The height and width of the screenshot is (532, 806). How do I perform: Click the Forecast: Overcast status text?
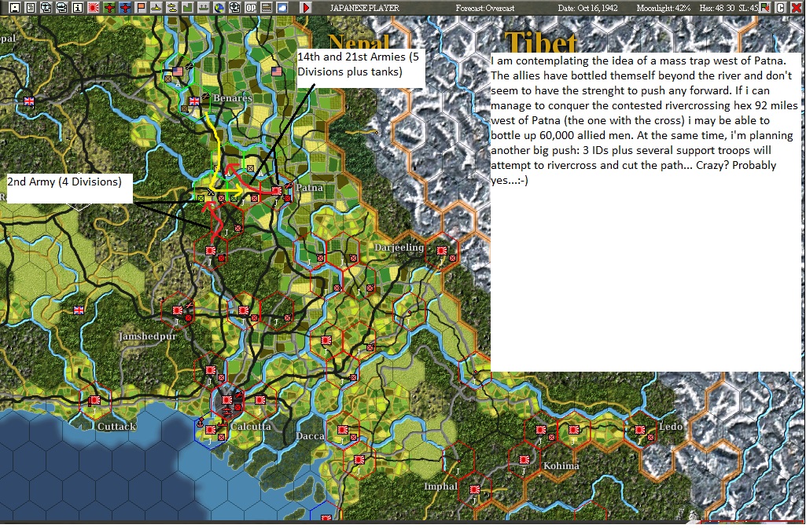pyautogui.click(x=484, y=8)
